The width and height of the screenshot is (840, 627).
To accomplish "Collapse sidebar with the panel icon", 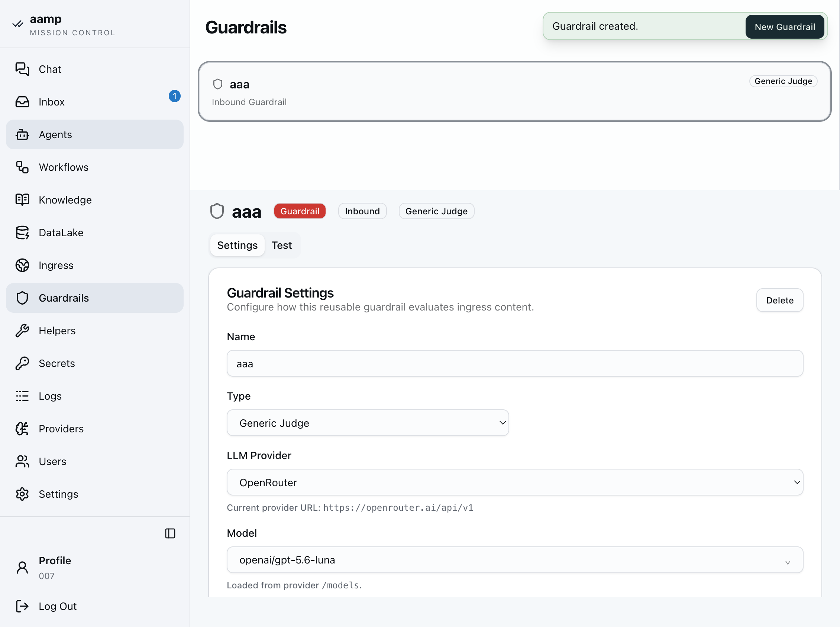I will coord(170,533).
